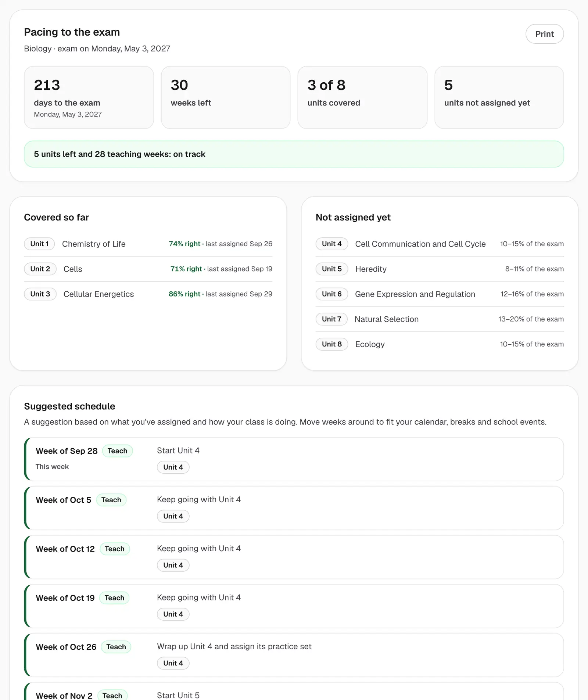Click Chemistry of Life unit name
The height and width of the screenshot is (700, 588).
(94, 244)
